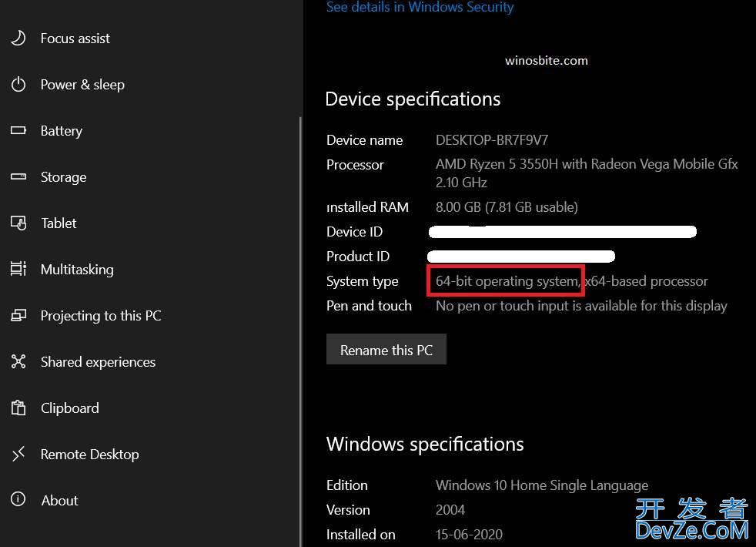The width and height of the screenshot is (756, 547).
Task: Click the Processor label
Action: (x=355, y=165)
